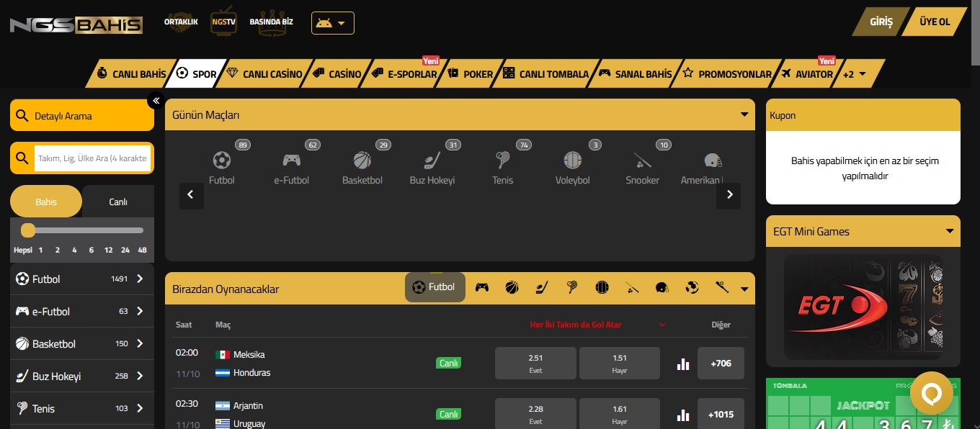Pick 1.51 Hayır odds for Meksika-Honduras
The image size is (980, 429).
(620, 363)
